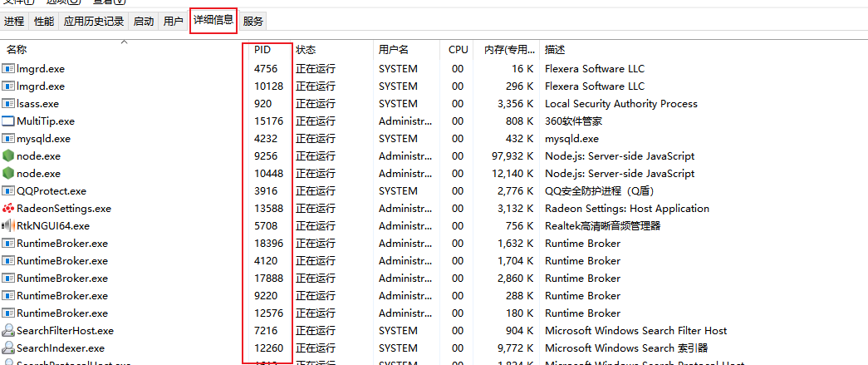Sort by the 状态 column header
The width and height of the screenshot is (868, 365).
(x=306, y=50)
